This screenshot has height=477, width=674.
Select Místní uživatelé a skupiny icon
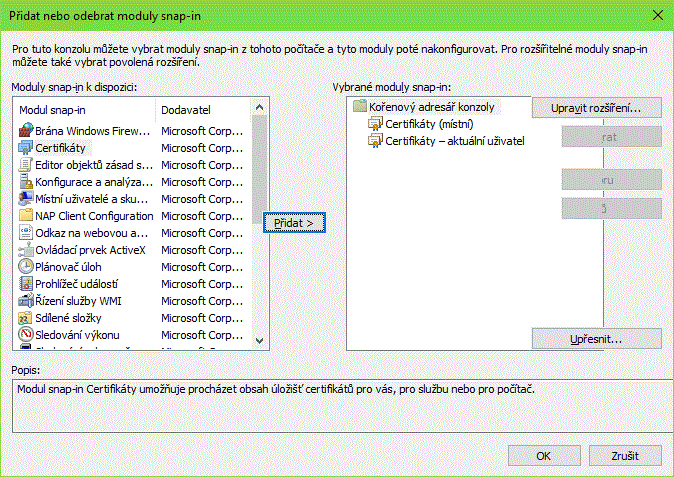pos(27,199)
